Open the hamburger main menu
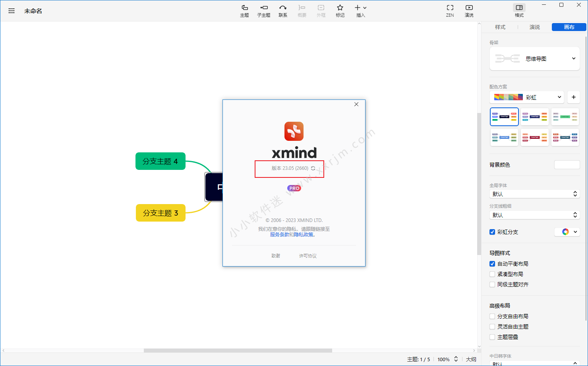This screenshot has width=588, height=366. tap(12, 11)
